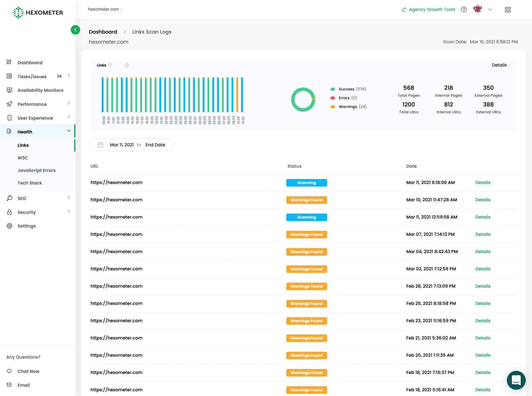The image size is (532, 396).
Task: Click the End Date field
Action: (155, 145)
